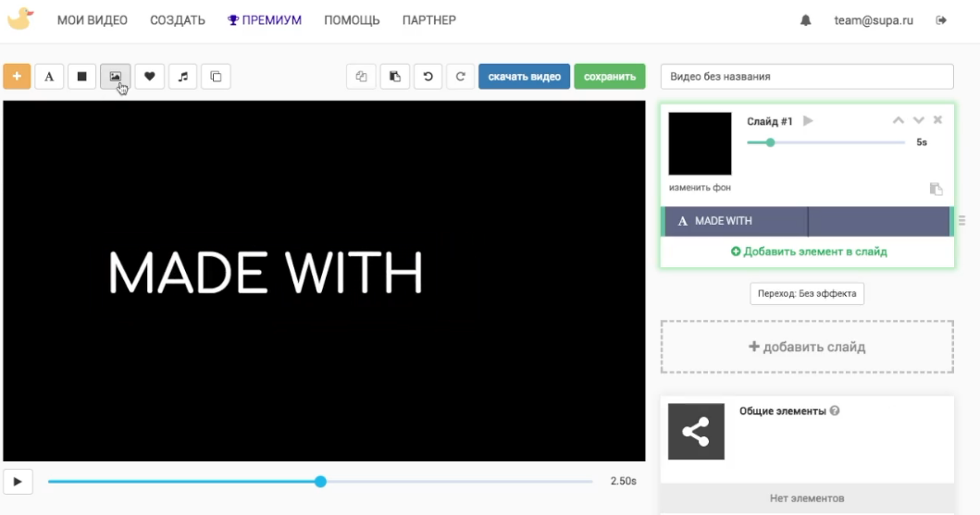Open the ПРЕМИУМ menu item
This screenshot has width=980, height=515.
pos(265,20)
